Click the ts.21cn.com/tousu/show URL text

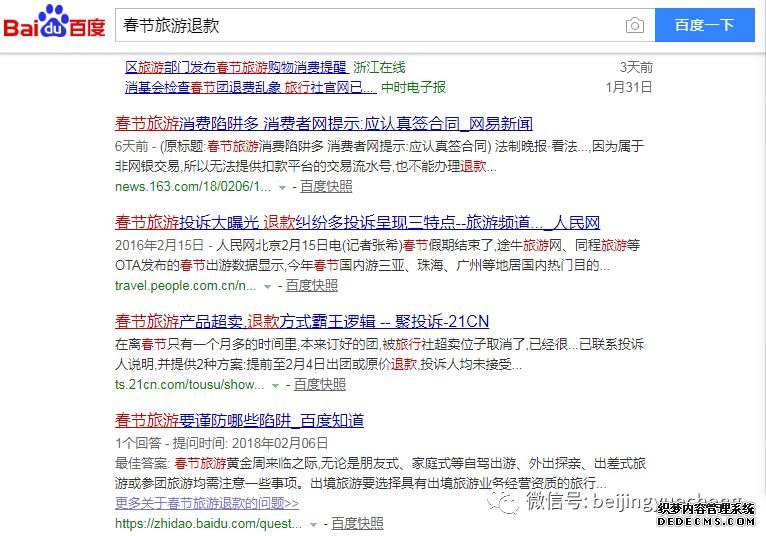(189, 385)
